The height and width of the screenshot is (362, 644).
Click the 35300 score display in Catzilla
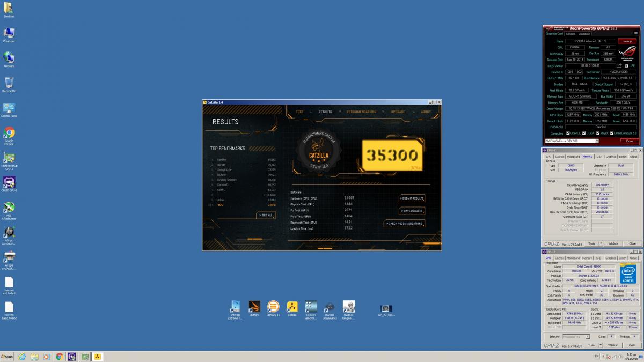(x=392, y=155)
